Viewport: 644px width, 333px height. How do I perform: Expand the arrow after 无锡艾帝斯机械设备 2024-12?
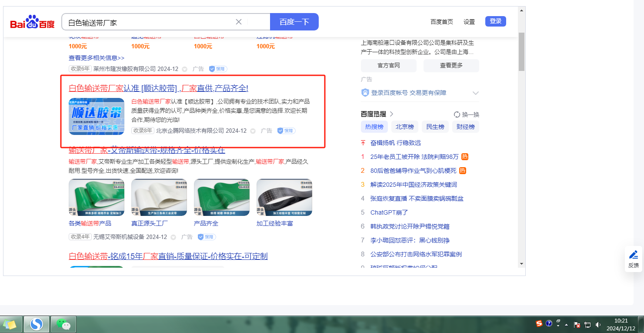coord(173,237)
